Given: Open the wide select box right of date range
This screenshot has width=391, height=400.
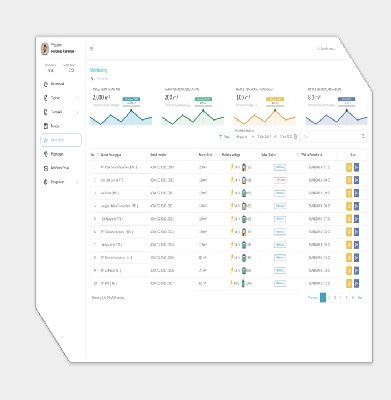Looking at the screenshot, I should (x=334, y=137).
